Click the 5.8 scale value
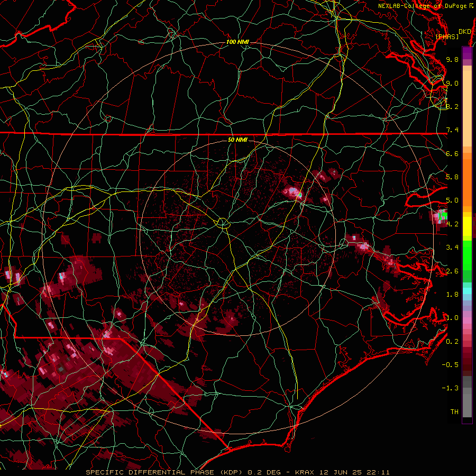 (452, 177)
